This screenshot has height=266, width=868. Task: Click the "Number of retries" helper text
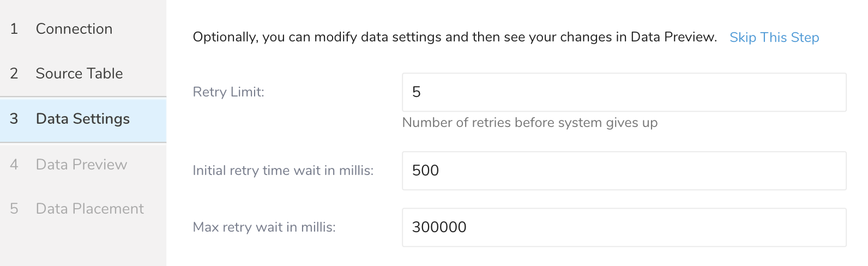529,123
